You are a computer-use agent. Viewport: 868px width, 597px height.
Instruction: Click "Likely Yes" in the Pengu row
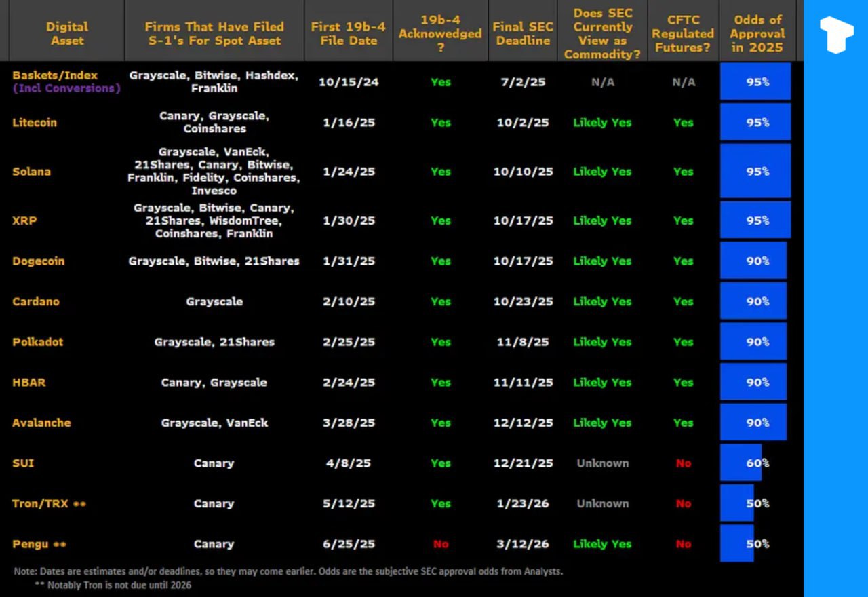(x=602, y=544)
